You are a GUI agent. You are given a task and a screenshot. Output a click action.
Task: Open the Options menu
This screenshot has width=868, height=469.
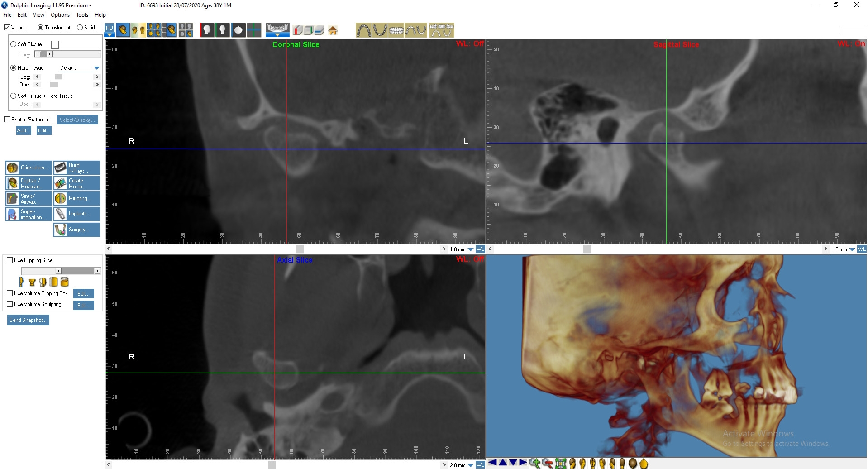tap(60, 15)
